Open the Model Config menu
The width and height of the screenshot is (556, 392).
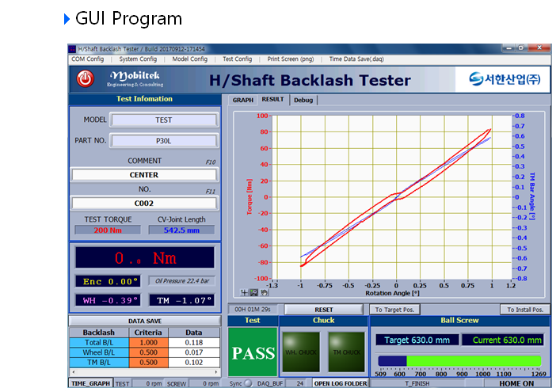coord(190,59)
